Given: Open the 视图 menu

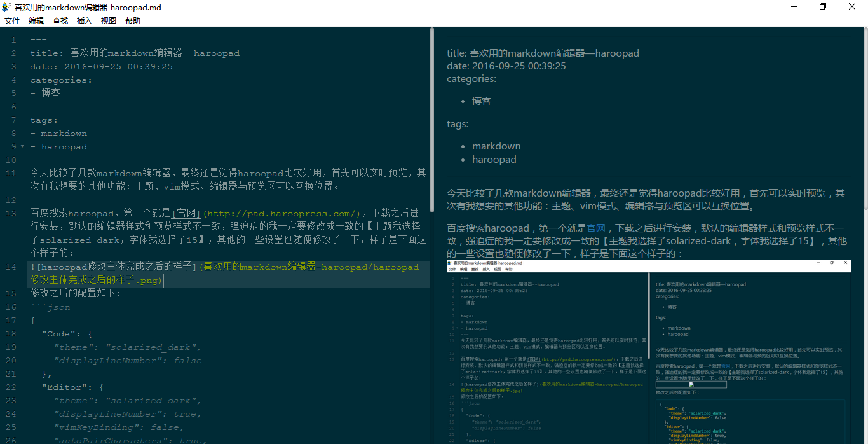Looking at the screenshot, I should point(109,21).
